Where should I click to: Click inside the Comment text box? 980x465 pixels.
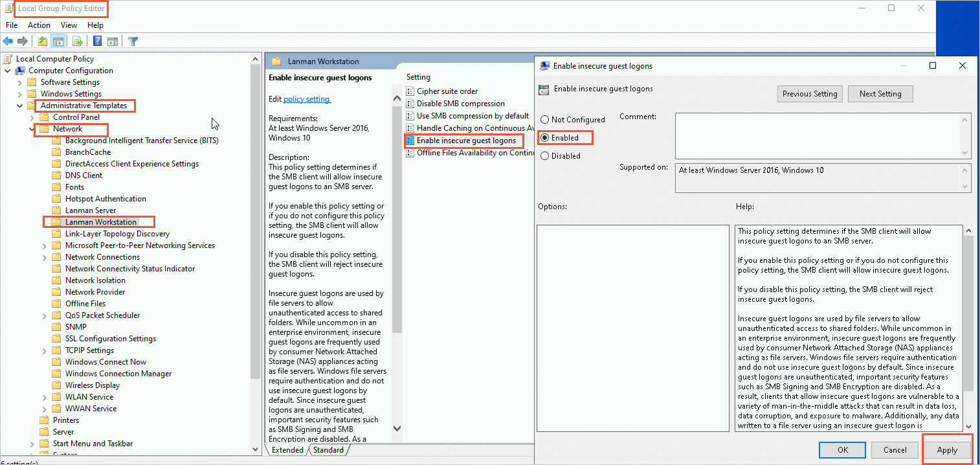coord(818,136)
